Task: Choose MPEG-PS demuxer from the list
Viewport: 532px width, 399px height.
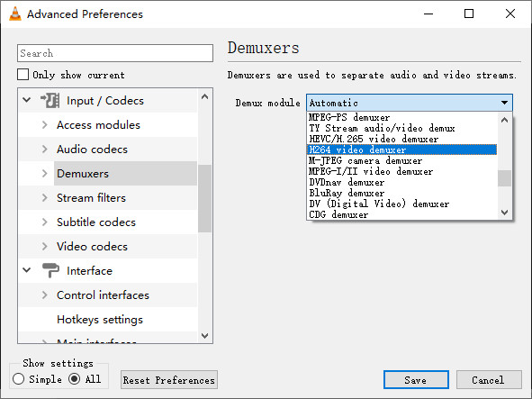Action: click(x=401, y=117)
